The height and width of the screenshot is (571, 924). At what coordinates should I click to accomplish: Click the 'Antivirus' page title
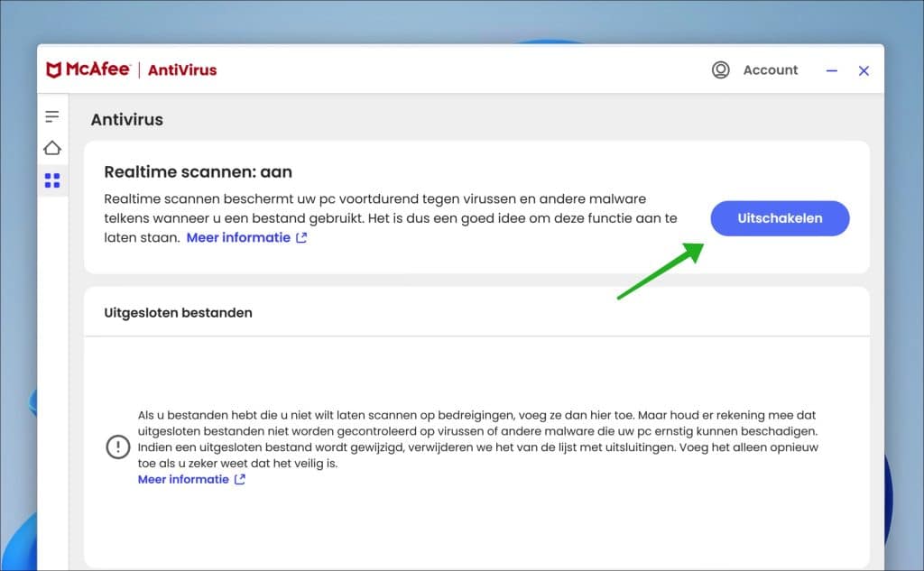[x=126, y=120]
